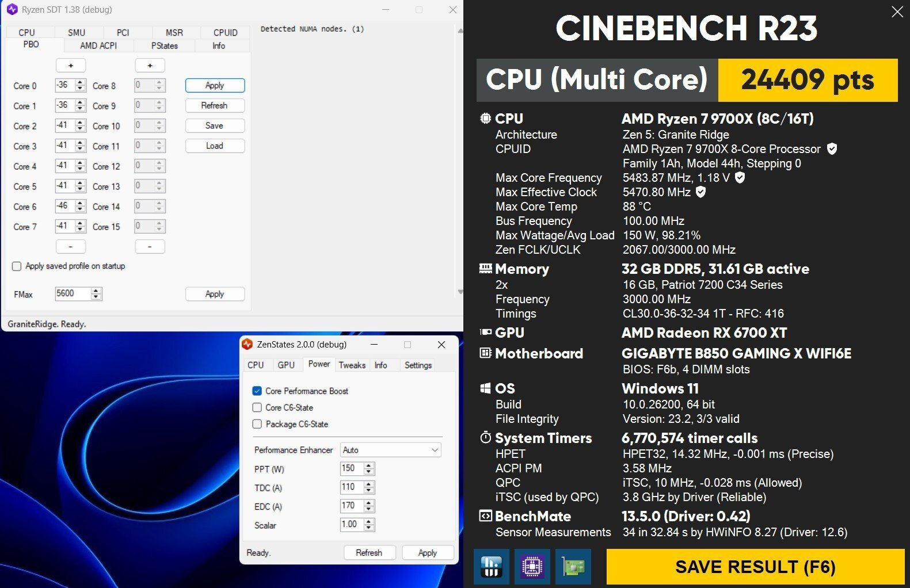Switch to the AMD ACPI tab
The width and height of the screenshot is (910, 588).
coord(98,45)
